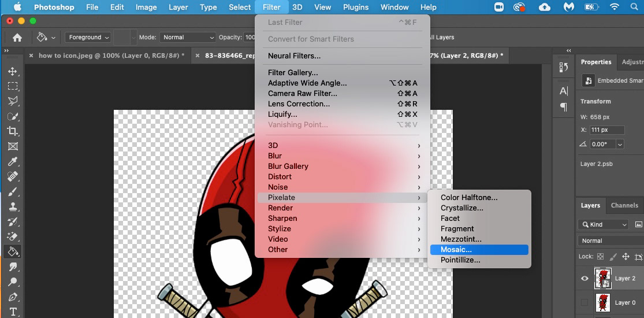644x318 pixels.
Task: Open the Character panel icon
Action: pyautogui.click(x=564, y=91)
